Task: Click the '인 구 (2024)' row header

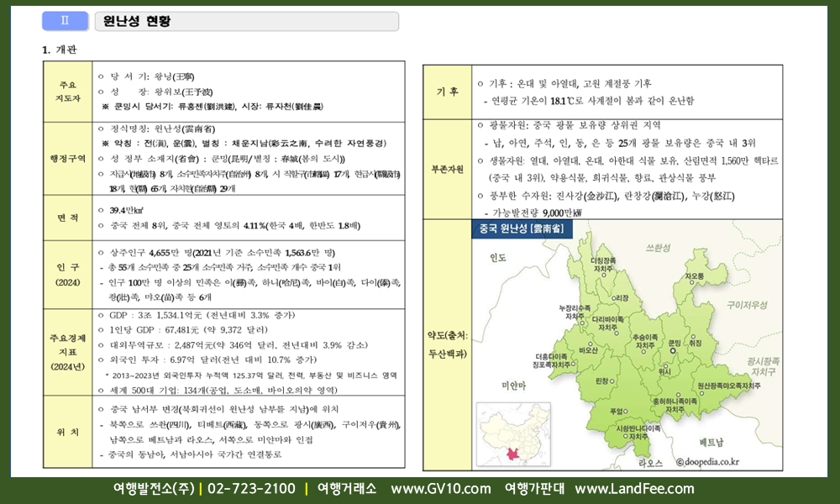Action: [x=68, y=275]
